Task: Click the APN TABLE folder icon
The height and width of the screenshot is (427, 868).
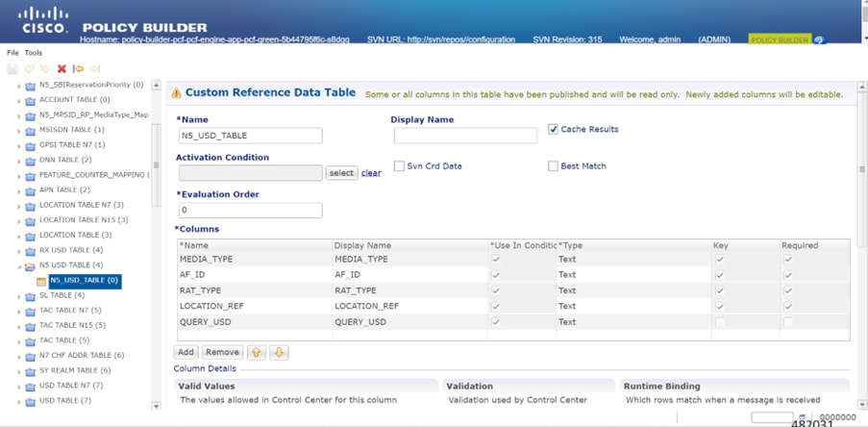Action: (x=31, y=191)
